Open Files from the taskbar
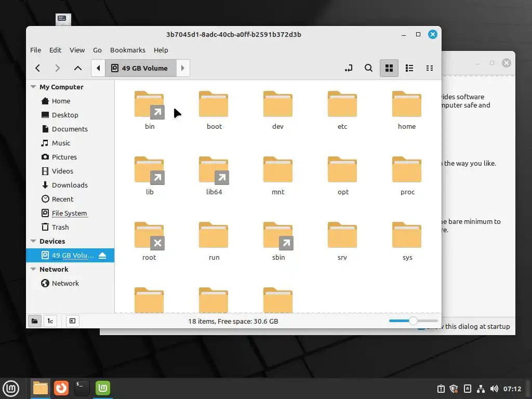The height and width of the screenshot is (399, 532). (41, 389)
